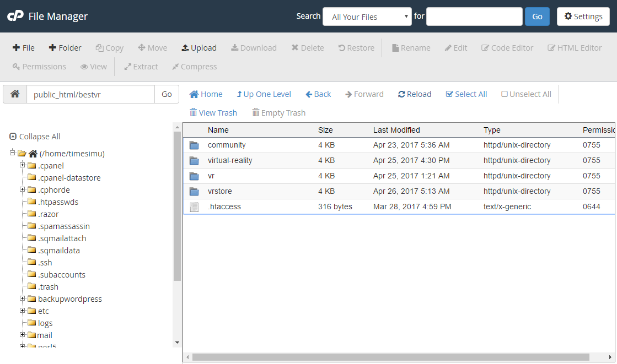Screen dimensions: 617x364
Task: Expand the backupwordpress tree folder
Action: [23, 299]
